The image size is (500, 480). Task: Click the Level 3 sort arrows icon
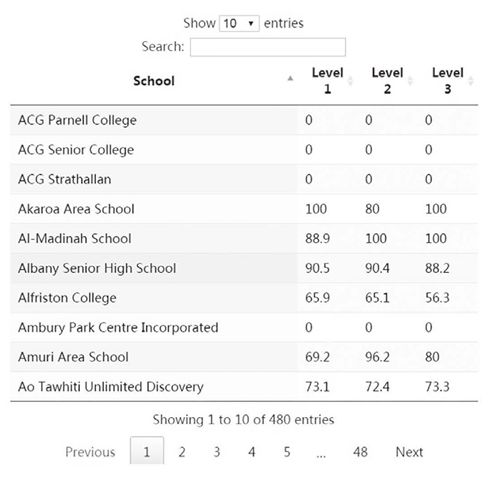pos(471,81)
